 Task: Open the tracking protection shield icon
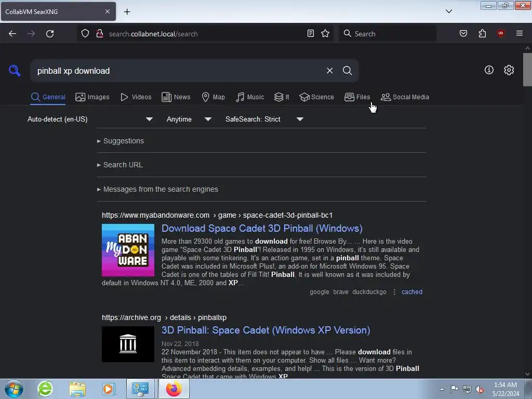[85, 34]
